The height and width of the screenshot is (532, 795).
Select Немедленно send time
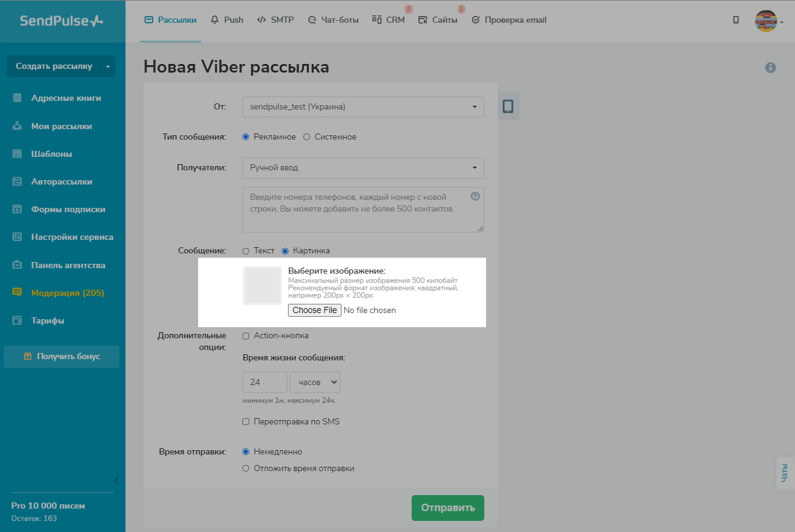246,451
